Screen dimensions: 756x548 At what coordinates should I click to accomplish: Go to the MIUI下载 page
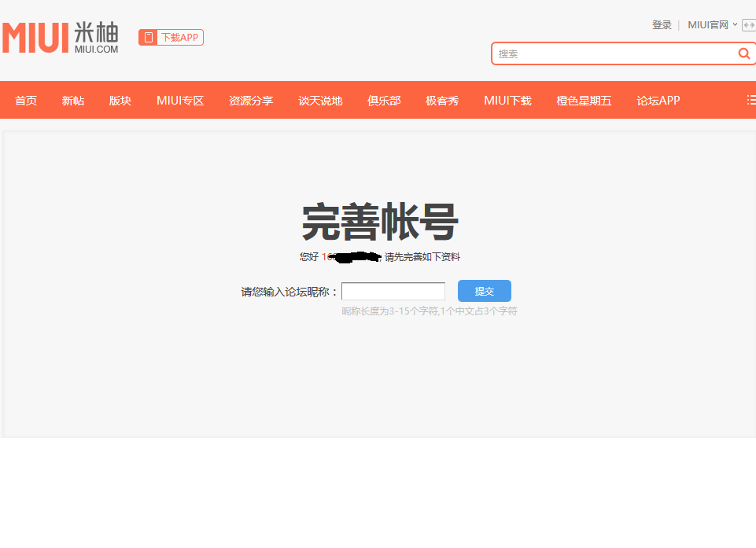[507, 101]
